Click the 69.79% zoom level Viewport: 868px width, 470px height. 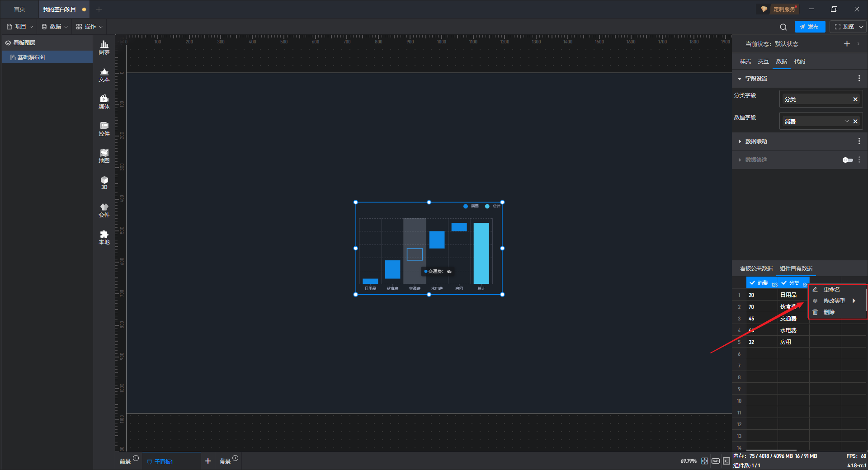pos(689,461)
